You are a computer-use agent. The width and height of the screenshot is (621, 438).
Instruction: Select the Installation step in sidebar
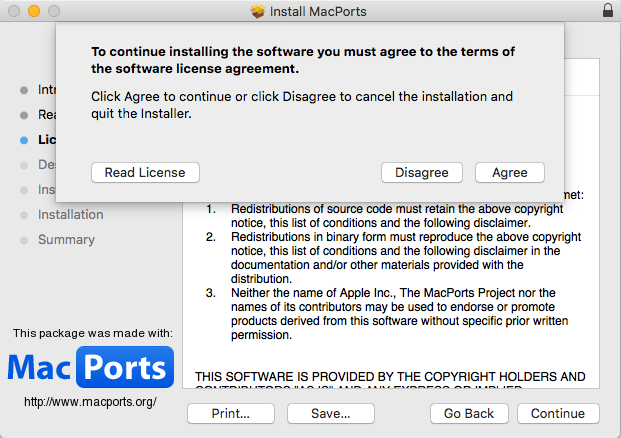click(70, 214)
